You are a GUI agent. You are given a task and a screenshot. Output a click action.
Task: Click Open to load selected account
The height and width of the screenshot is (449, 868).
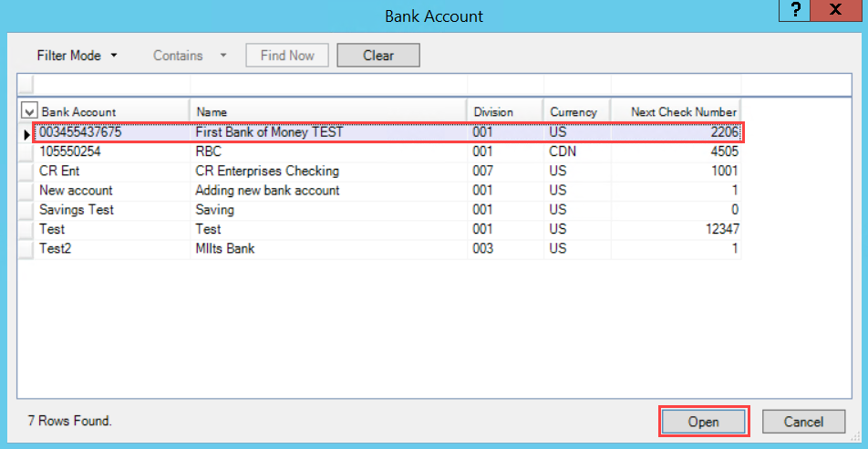[x=704, y=422]
